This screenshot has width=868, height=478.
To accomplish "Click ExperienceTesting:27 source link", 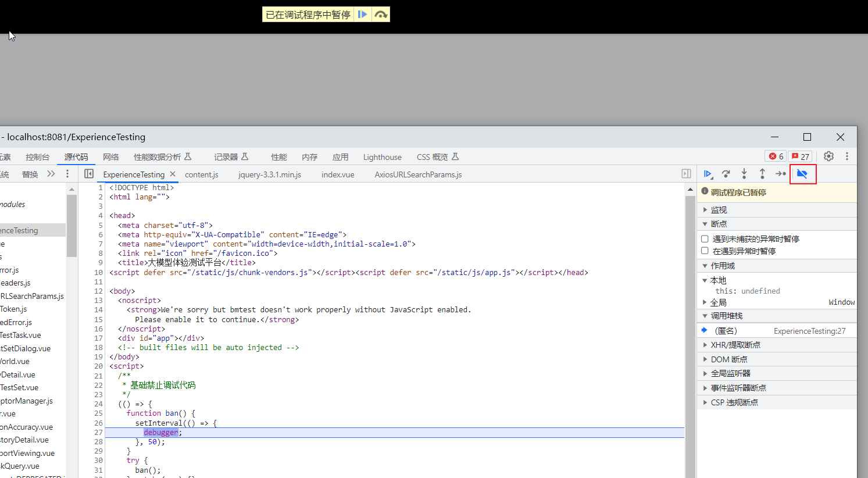I will (809, 331).
